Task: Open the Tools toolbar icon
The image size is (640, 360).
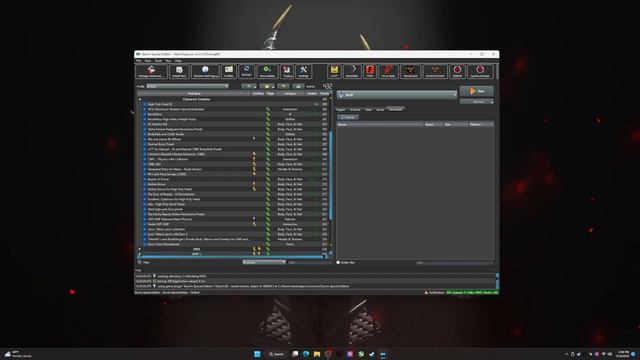Action: pos(287,71)
